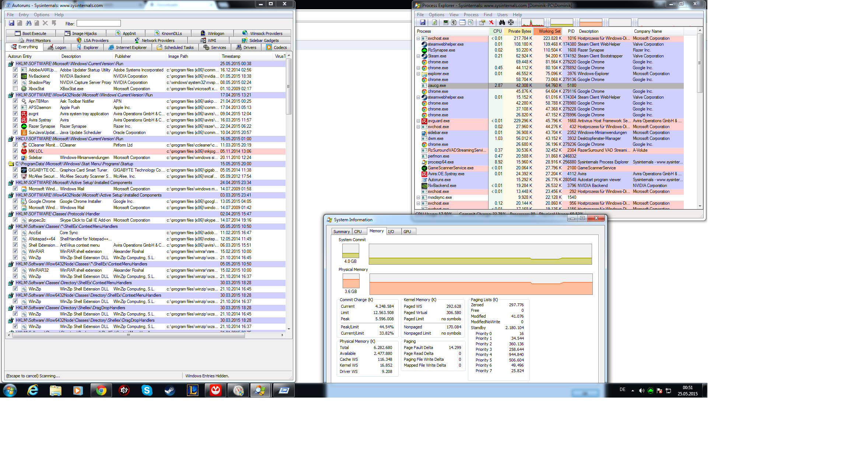Switch to the Scheduled Tasks tab

coord(175,47)
